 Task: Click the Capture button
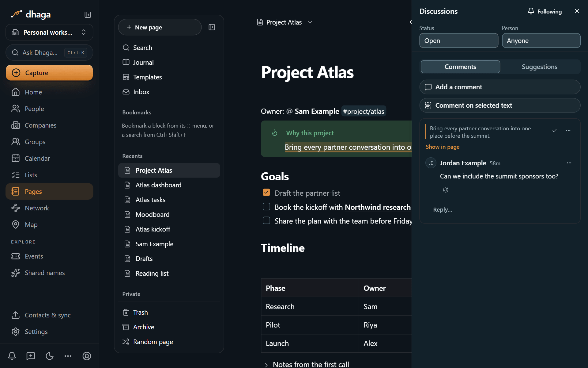(x=49, y=73)
